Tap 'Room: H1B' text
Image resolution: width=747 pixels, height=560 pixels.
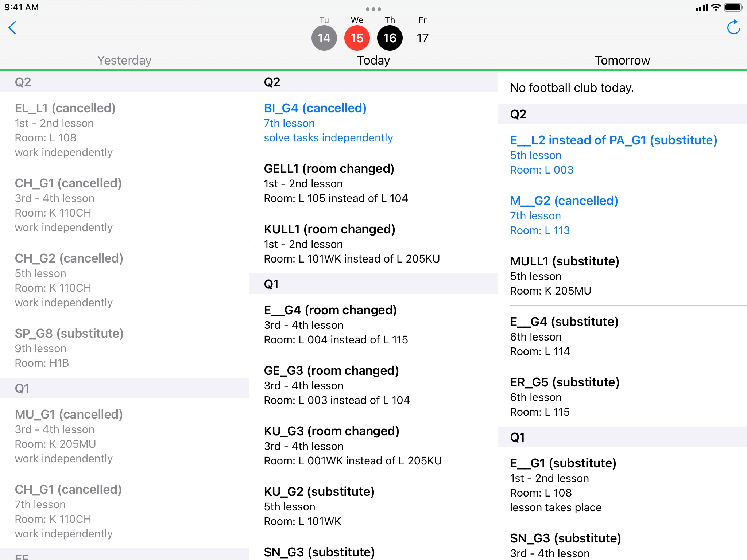click(42, 363)
